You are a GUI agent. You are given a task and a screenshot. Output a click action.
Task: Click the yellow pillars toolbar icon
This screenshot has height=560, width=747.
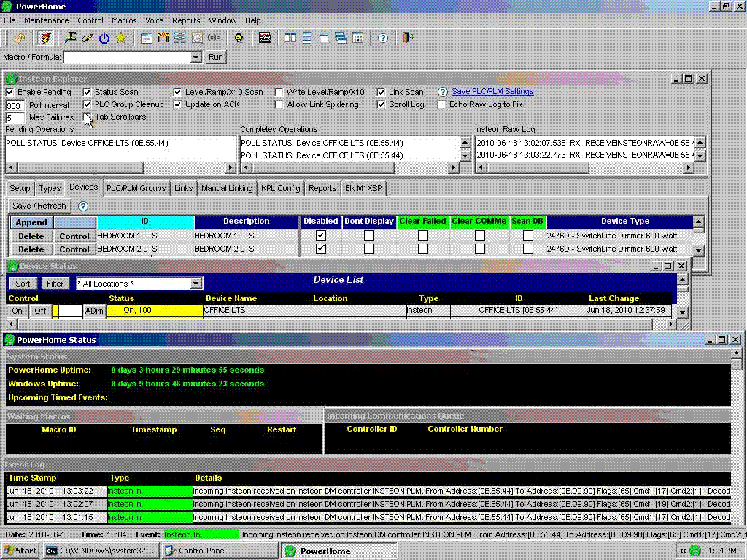[163, 38]
